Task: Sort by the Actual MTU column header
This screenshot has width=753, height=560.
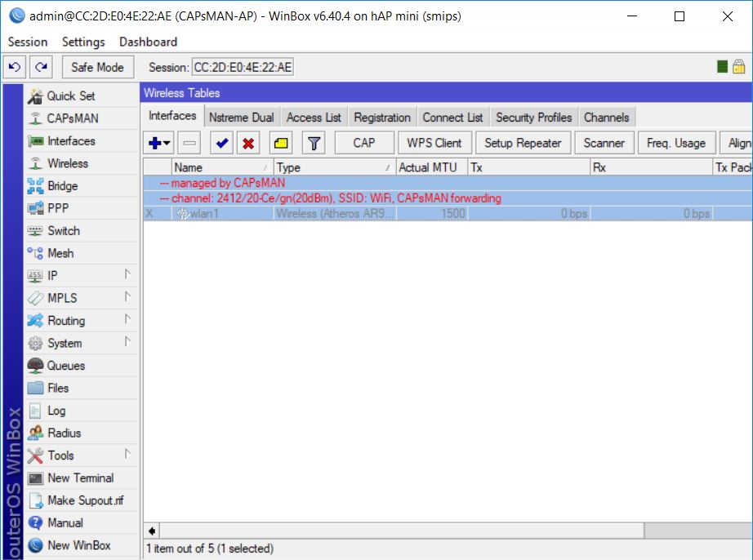Action: [x=432, y=167]
